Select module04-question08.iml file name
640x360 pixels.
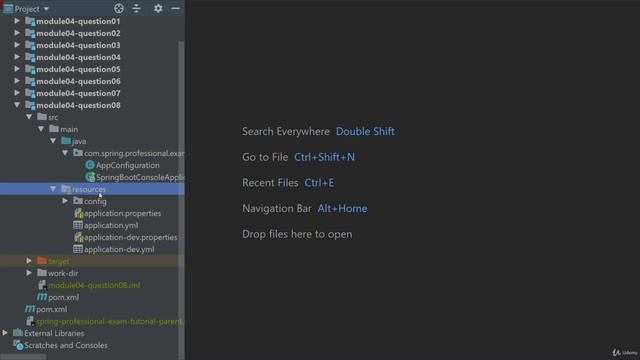[94, 285]
